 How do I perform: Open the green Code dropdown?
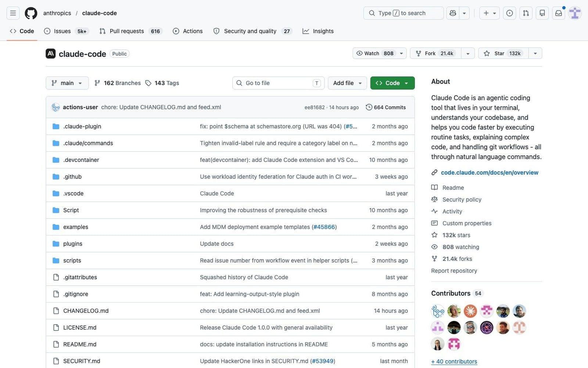coord(392,83)
